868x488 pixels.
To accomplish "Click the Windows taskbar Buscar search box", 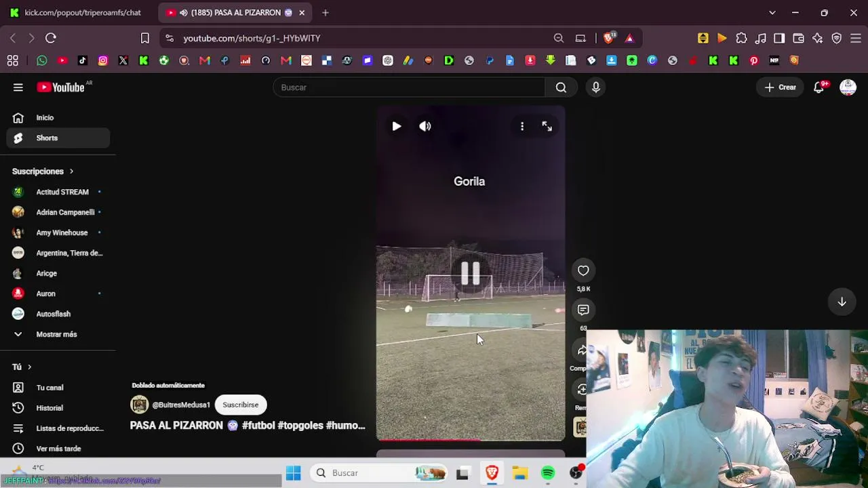I will click(379, 473).
